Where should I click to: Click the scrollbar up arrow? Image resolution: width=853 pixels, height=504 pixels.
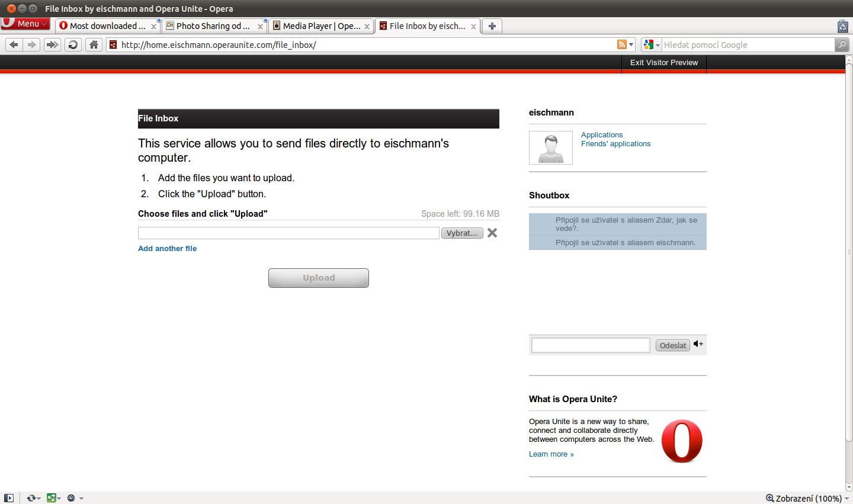click(849, 59)
